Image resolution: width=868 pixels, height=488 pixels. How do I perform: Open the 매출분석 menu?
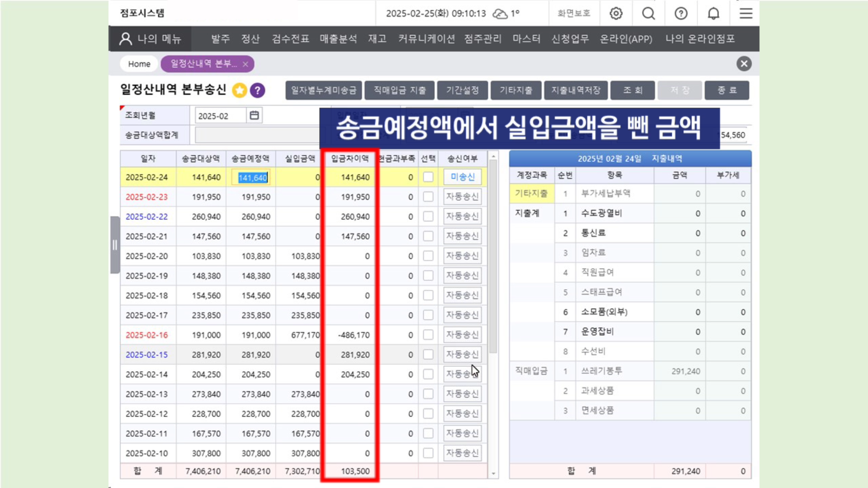coord(338,39)
